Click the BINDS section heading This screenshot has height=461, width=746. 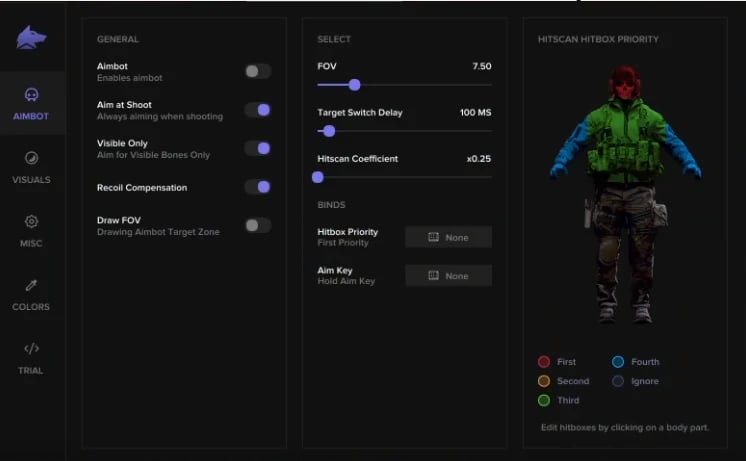coord(332,205)
